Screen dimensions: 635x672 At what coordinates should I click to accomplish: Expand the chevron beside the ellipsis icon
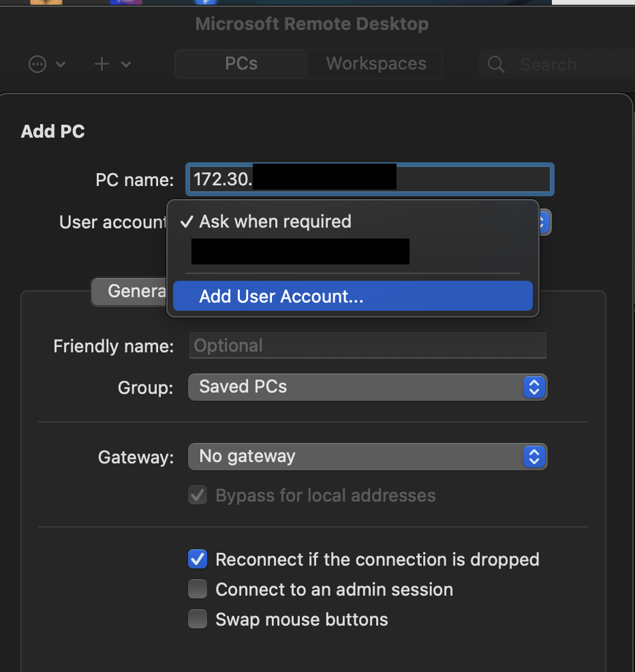[61, 65]
